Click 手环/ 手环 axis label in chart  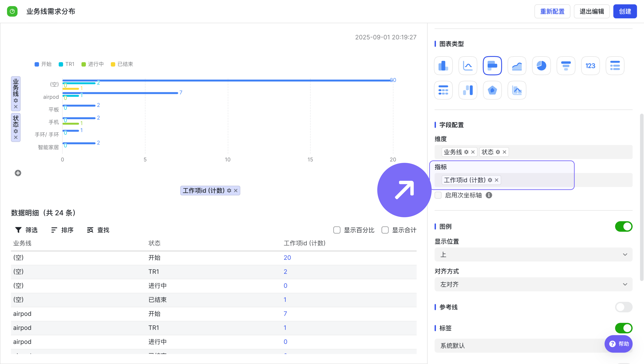point(47,135)
